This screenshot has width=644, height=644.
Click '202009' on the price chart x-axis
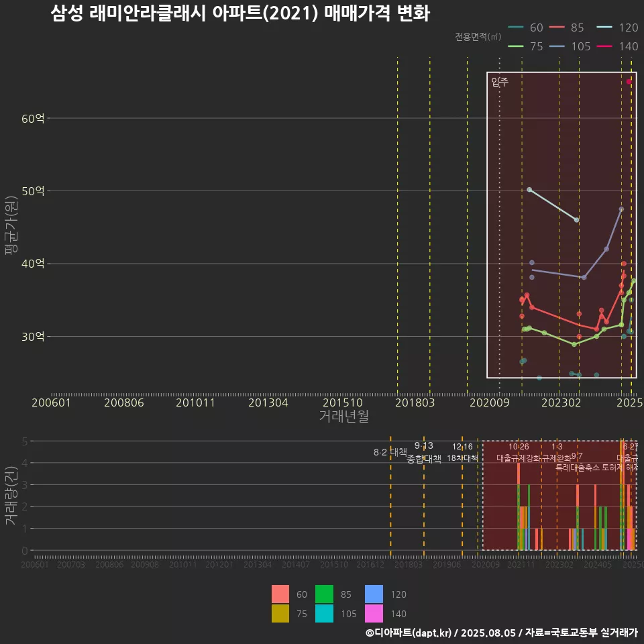pos(490,402)
